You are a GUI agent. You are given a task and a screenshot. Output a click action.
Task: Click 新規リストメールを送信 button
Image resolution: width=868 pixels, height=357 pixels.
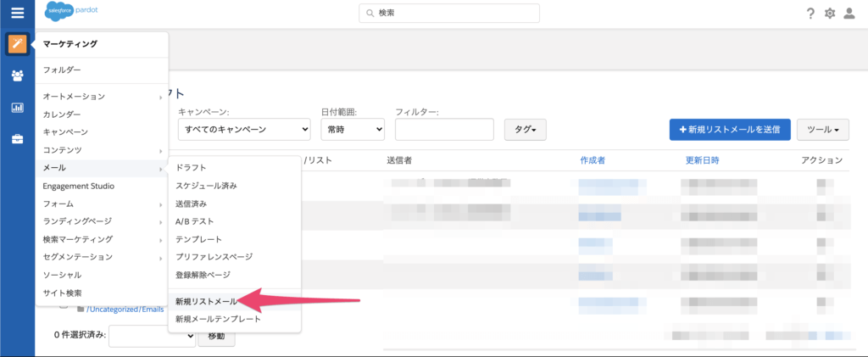click(x=730, y=130)
